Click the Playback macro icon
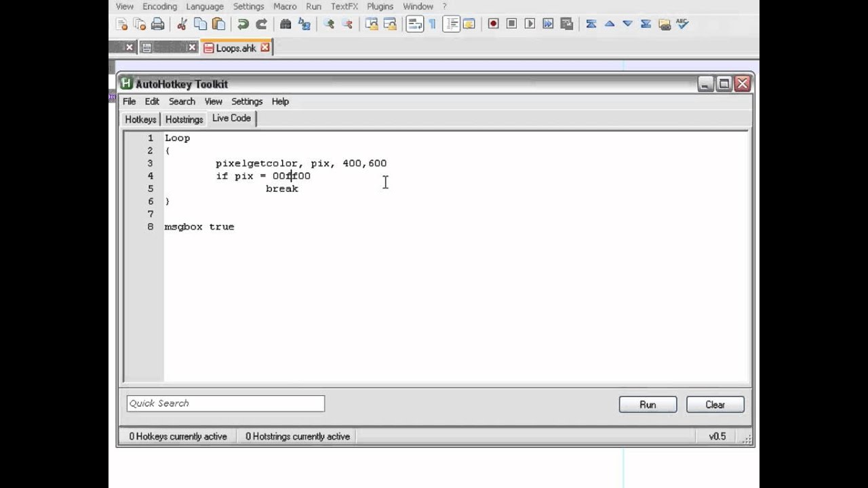 pos(530,24)
